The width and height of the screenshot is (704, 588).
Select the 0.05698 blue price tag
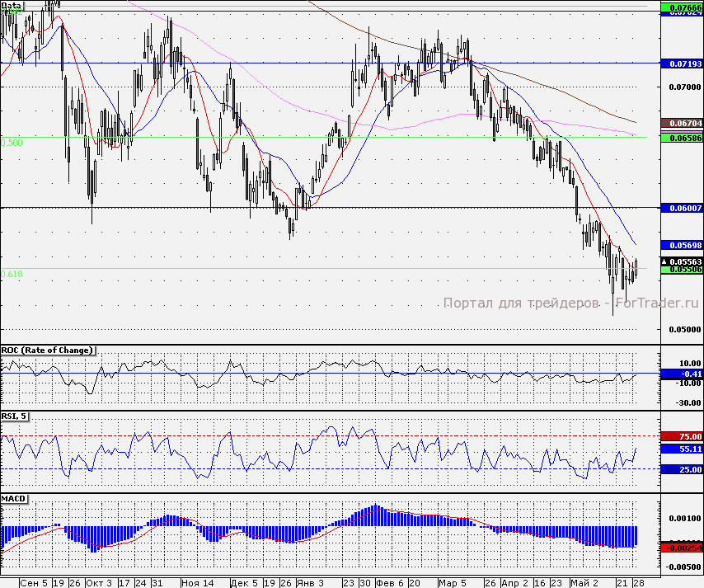coord(681,246)
